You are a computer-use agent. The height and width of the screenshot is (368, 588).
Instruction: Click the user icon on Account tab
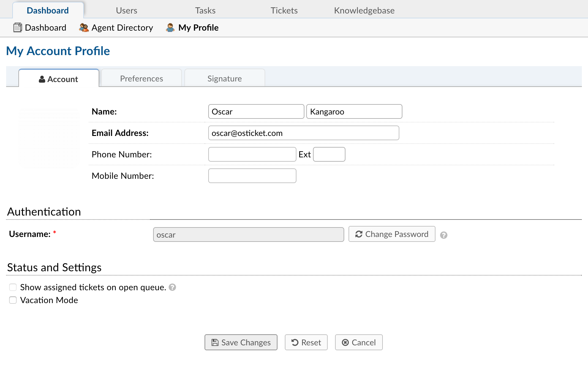pos(42,79)
